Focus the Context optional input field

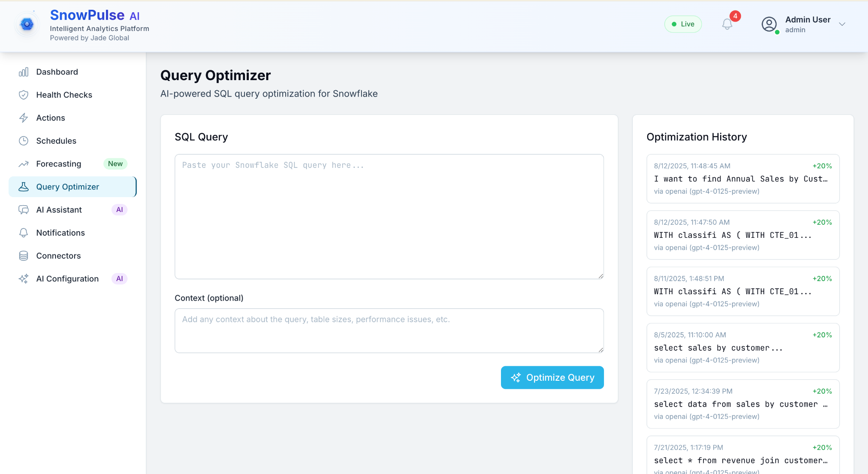[x=389, y=330]
